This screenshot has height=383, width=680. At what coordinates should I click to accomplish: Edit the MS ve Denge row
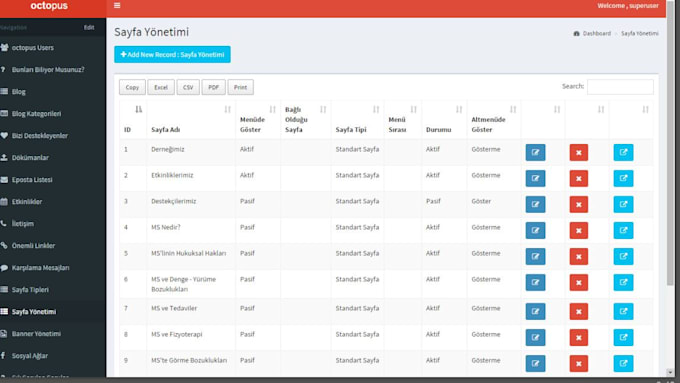535,282
